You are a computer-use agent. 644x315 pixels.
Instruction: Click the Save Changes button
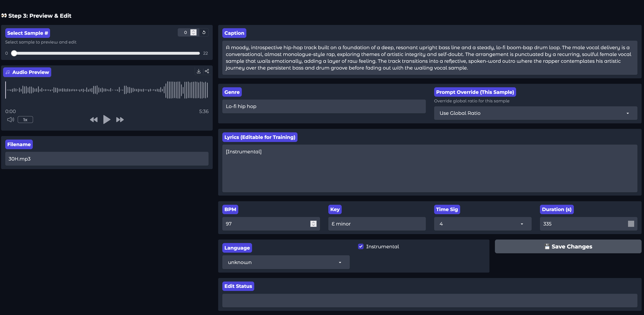[x=568, y=247]
